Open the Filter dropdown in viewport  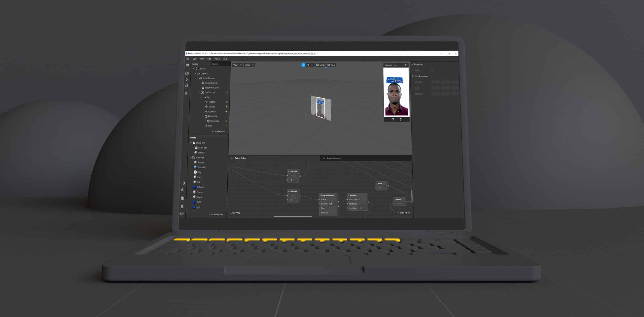pyautogui.click(x=249, y=65)
